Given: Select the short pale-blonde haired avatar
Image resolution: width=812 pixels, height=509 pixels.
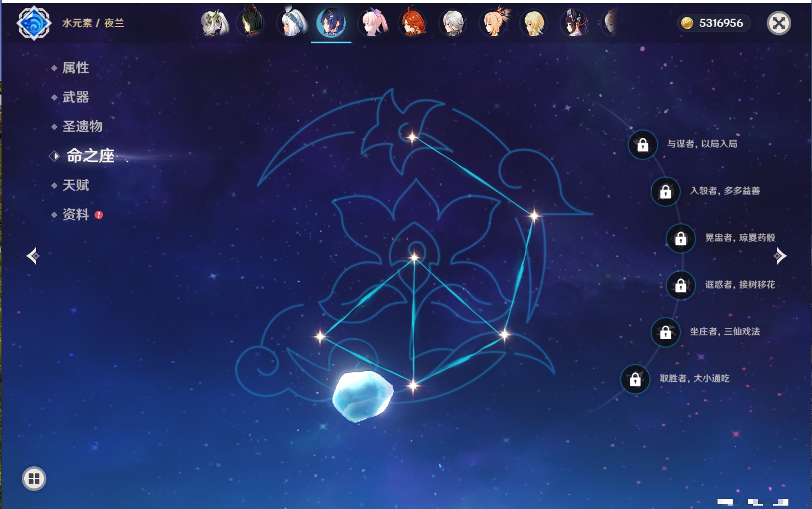Looking at the screenshot, I should (534, 23).
